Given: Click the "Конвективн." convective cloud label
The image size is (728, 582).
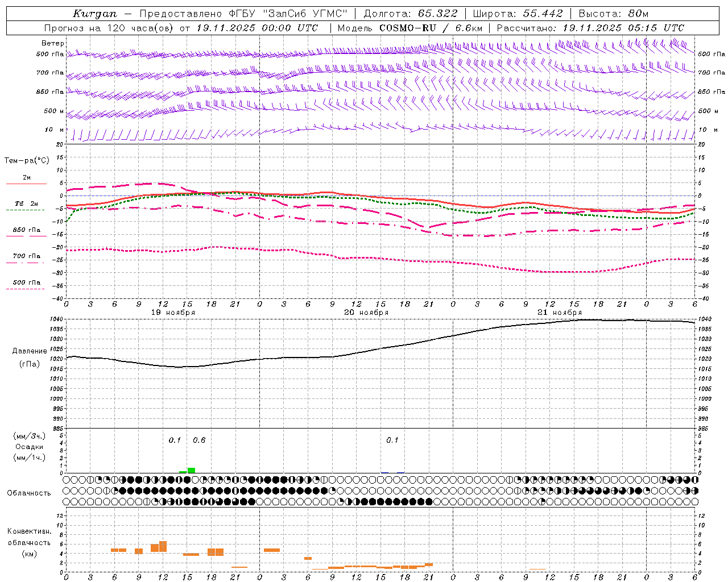Looking at the screenshot, I should click(x=30, y=531).
